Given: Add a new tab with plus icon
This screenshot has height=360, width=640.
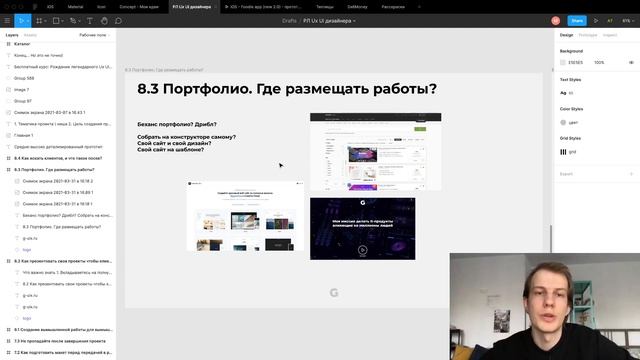Looking at the screenshot, I should click(x=419, y=7).
